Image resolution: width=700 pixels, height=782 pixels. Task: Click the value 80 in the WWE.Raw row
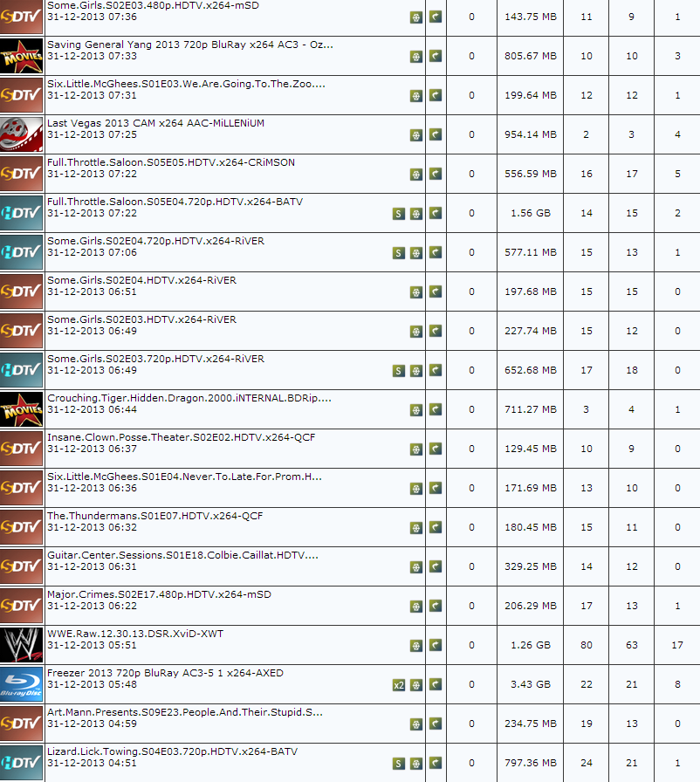587,645
